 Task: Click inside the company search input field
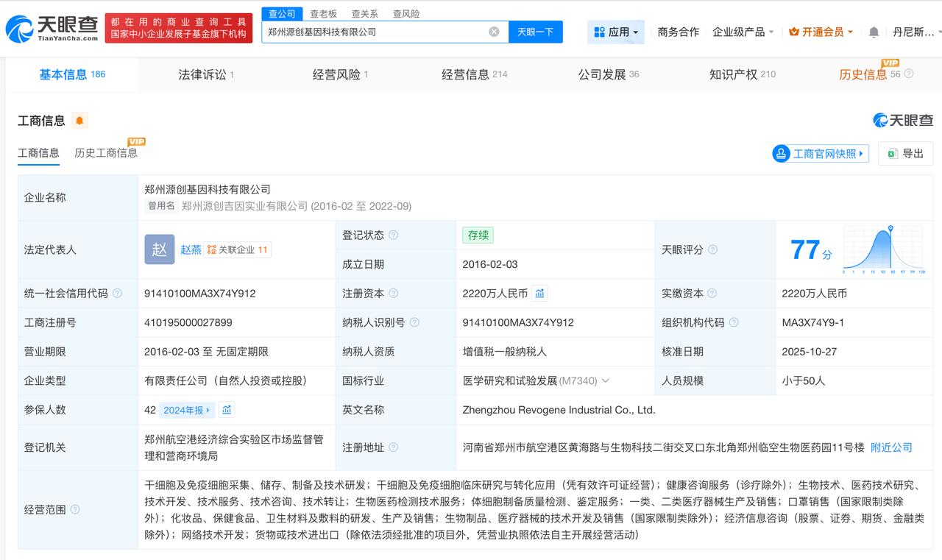pyautogui.click(x=383, y=31)
